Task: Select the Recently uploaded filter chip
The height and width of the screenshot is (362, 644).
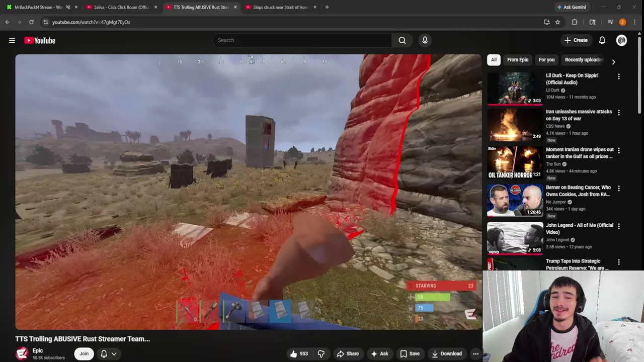Action: (x=584, y=60)
